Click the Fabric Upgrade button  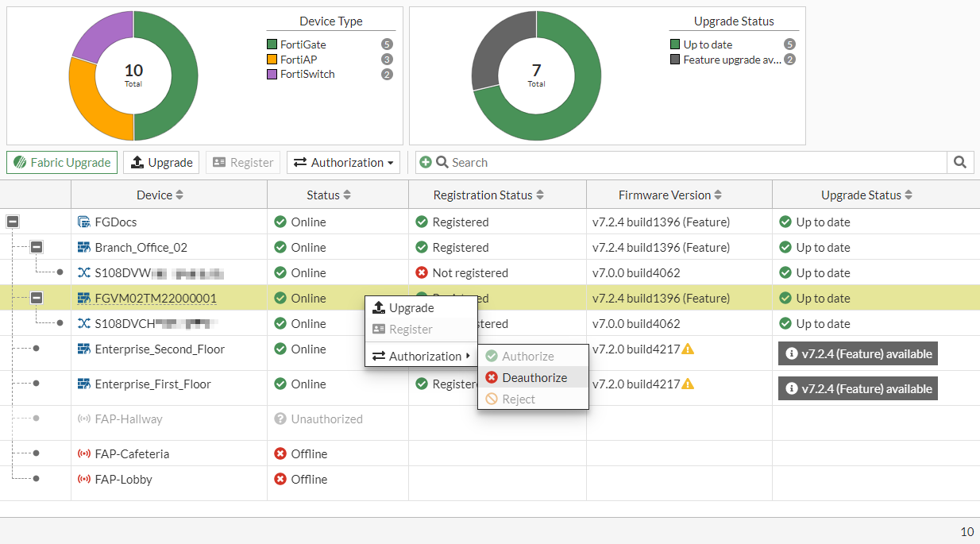(x=62, y=162)
